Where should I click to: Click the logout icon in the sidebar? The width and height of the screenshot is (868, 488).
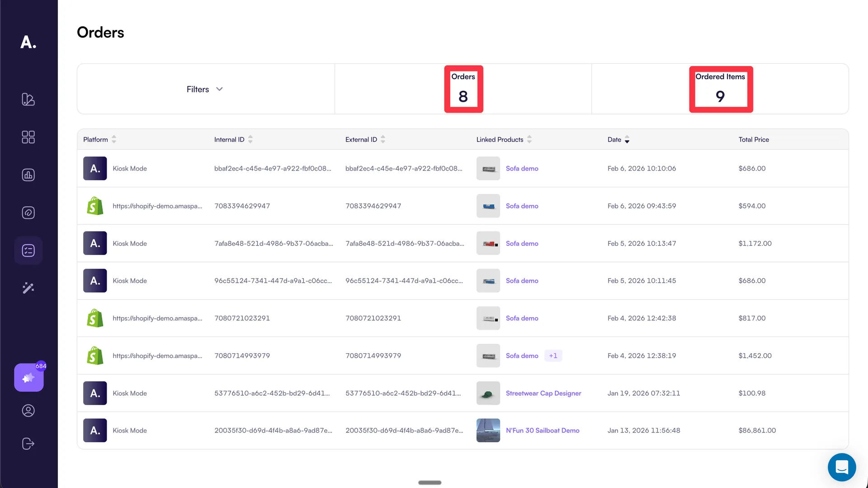coord(28,444)
